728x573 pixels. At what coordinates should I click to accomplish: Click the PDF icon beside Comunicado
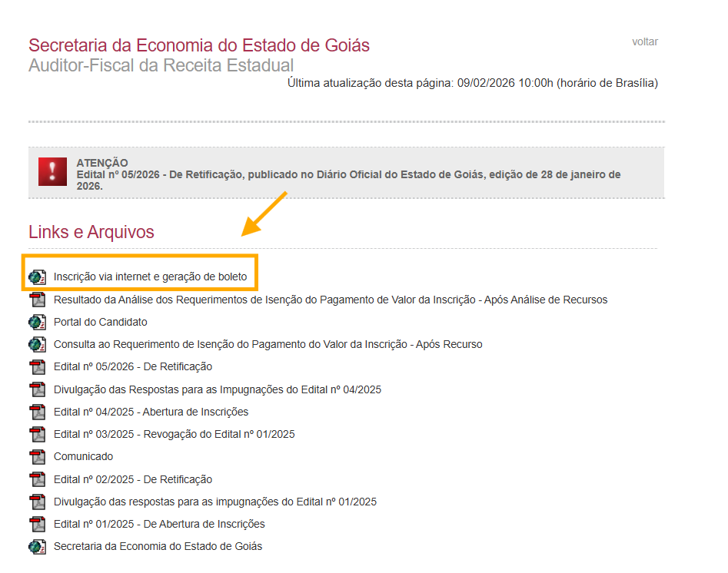37,457
